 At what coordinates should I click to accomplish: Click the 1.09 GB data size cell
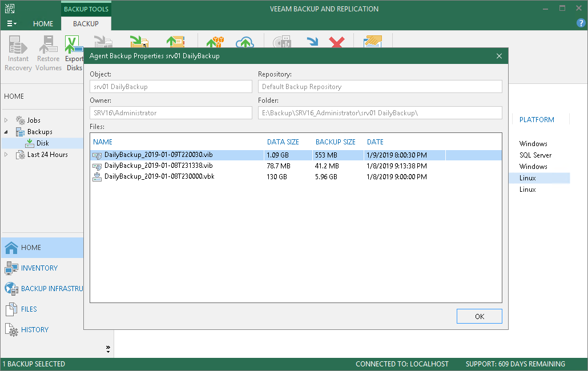point(277,155)
